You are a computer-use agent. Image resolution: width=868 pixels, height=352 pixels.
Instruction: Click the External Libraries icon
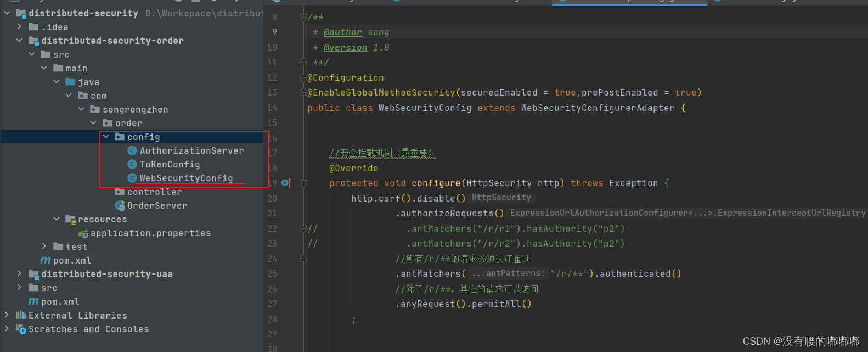coord(21,315)
